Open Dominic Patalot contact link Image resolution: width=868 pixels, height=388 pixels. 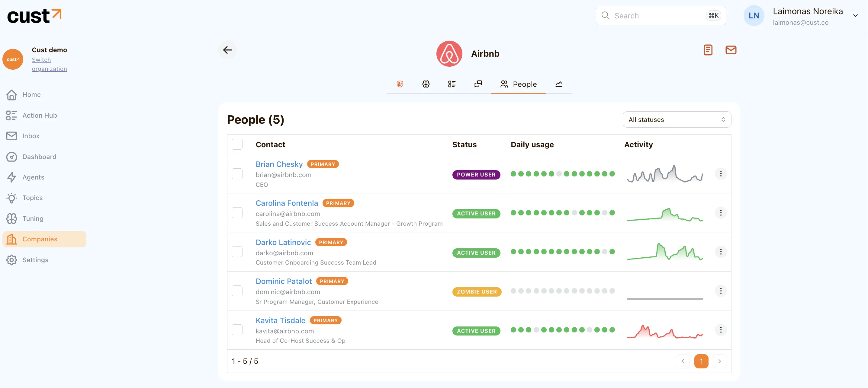[x=284, y=281]
